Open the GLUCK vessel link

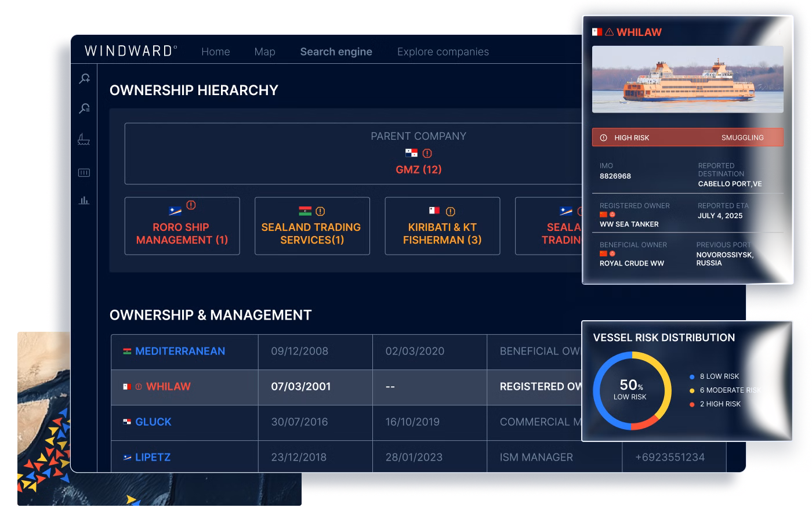(153, 422)
